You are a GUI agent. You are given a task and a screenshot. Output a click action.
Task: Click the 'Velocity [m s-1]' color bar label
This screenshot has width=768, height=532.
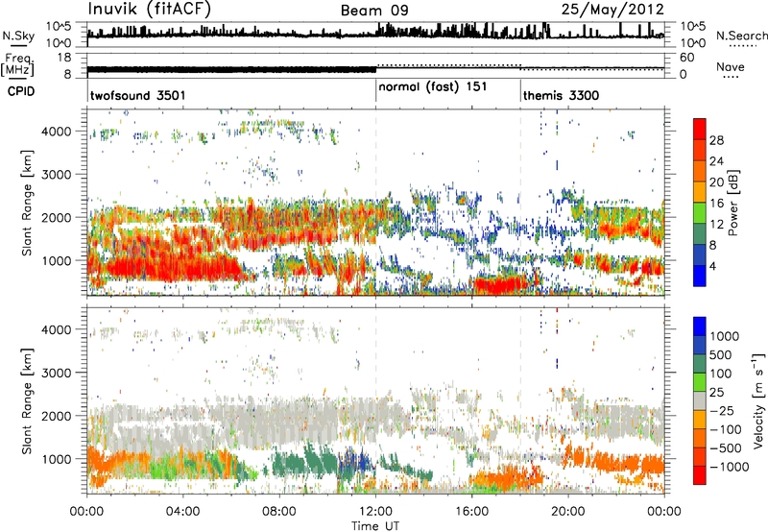[758, 399]
